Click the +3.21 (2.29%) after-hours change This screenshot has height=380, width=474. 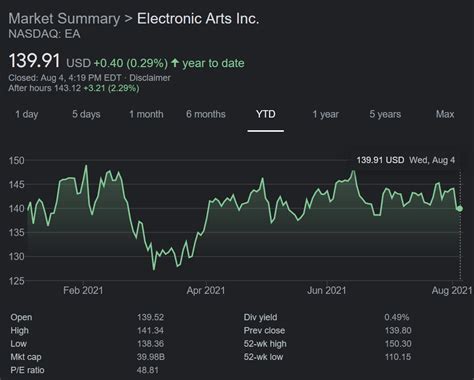pyautogui.click(x=111, y=88)
